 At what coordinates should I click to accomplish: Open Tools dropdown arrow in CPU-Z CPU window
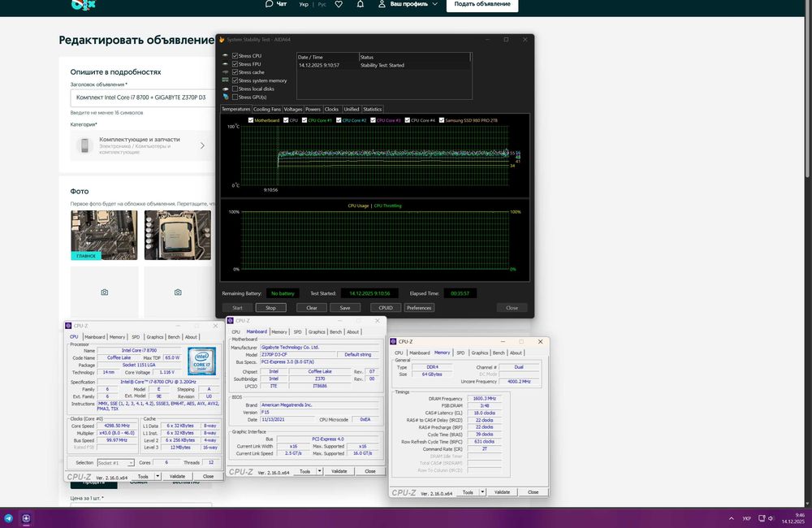pos(158,476)
